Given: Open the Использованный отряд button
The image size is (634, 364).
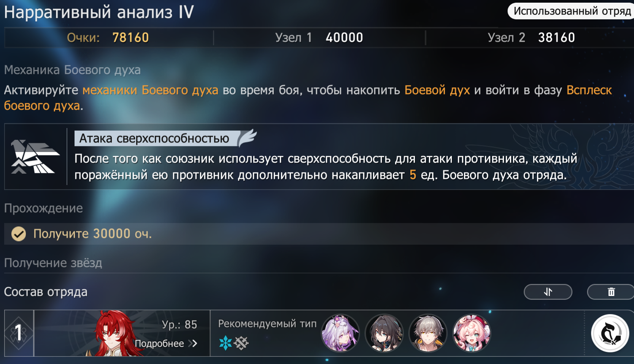Looking at the screenshot, I should pyautogui.click(x=571, y=11).
